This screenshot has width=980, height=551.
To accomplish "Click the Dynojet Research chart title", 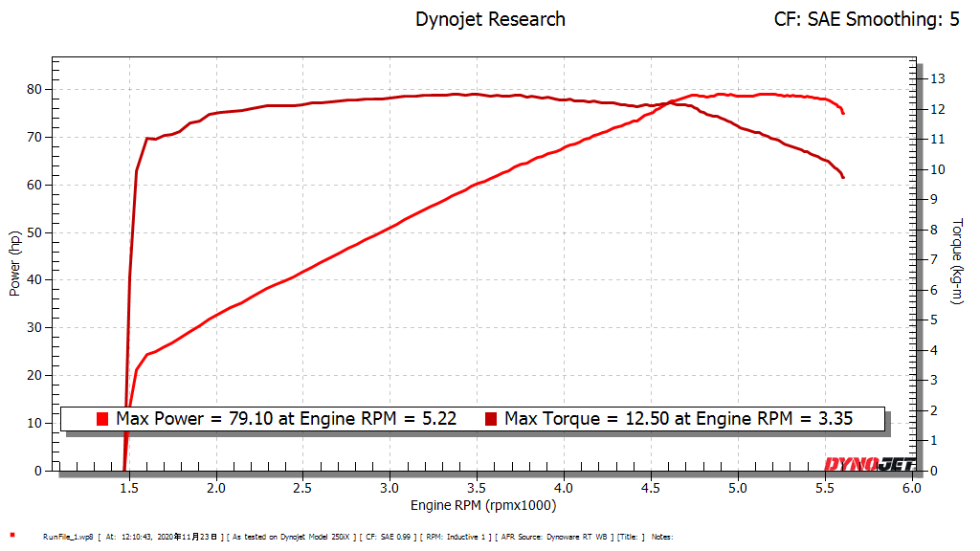I will tap(490, 19).
